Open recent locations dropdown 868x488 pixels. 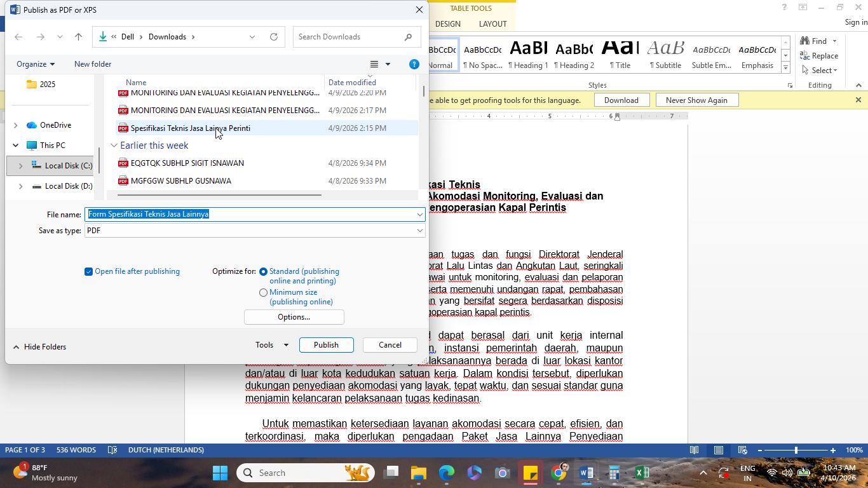coord(60,37)
